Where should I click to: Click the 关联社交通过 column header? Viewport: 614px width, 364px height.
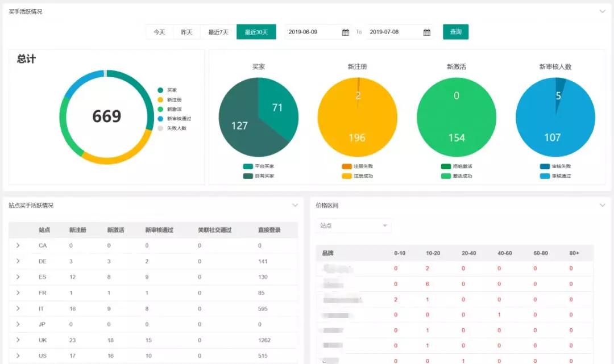point(214,230)
